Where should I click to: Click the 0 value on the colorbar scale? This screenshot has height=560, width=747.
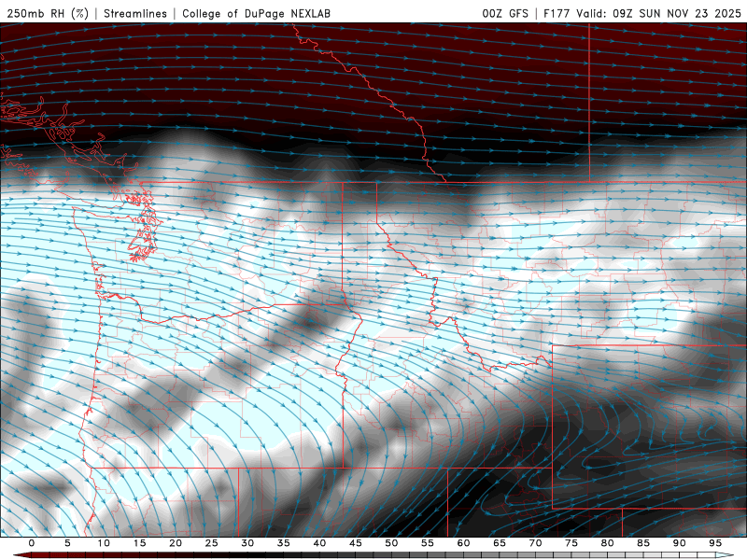click(x=32, y=543)
